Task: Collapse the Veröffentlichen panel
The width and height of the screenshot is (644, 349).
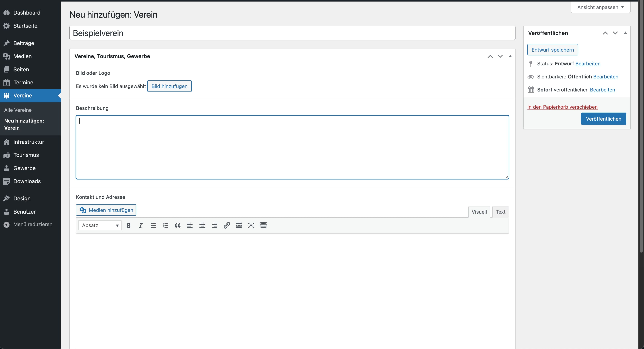Action: [625, 33]
